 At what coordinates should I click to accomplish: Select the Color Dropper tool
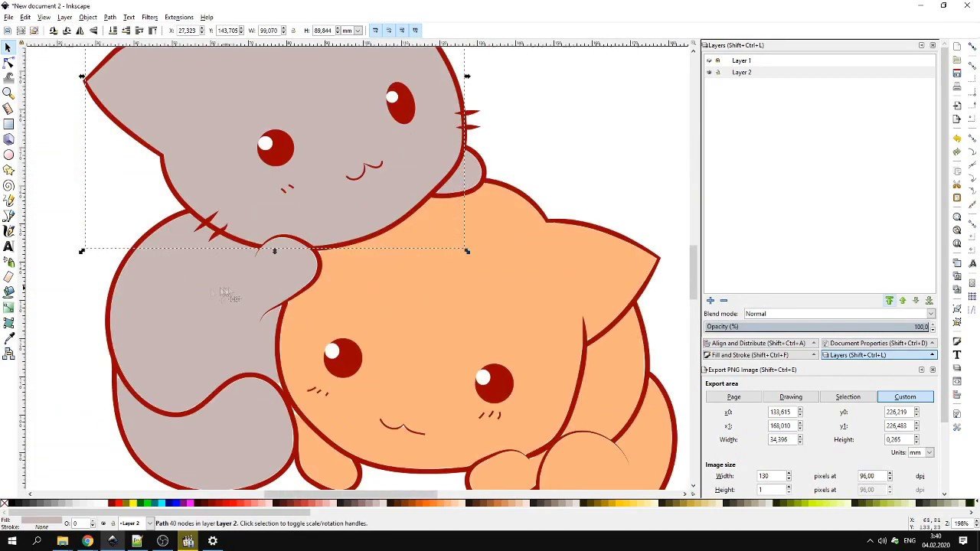click(8, 338)
